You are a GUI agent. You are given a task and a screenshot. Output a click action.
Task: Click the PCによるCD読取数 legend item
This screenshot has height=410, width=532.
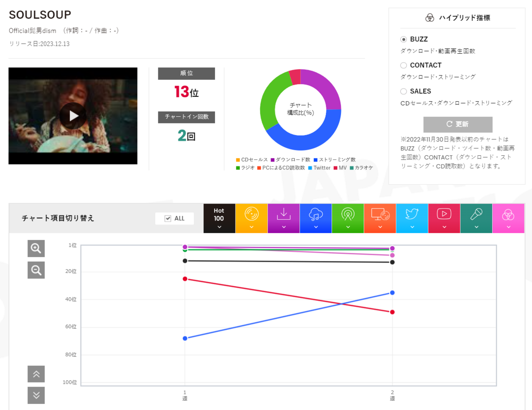[x=281, y=168]
